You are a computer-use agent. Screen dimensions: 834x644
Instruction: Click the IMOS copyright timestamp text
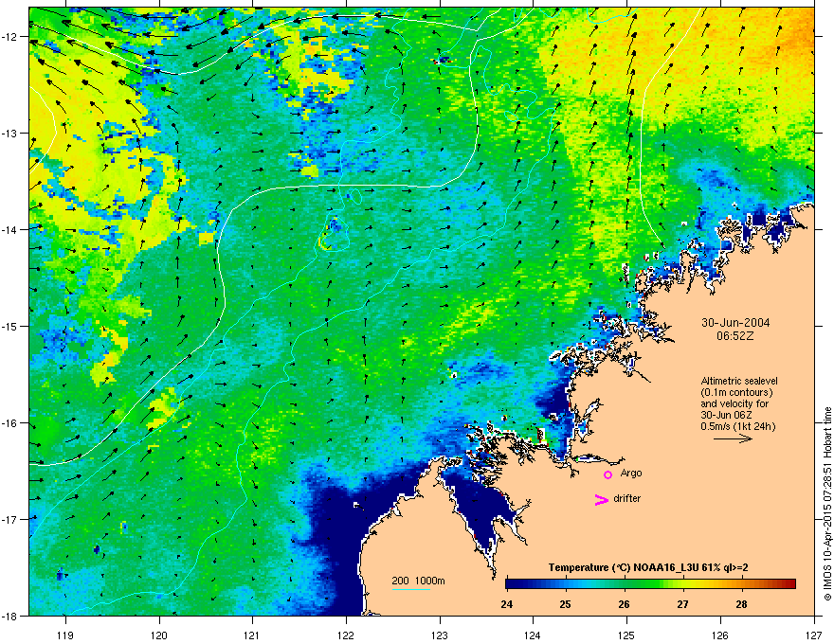coord(827,504)
